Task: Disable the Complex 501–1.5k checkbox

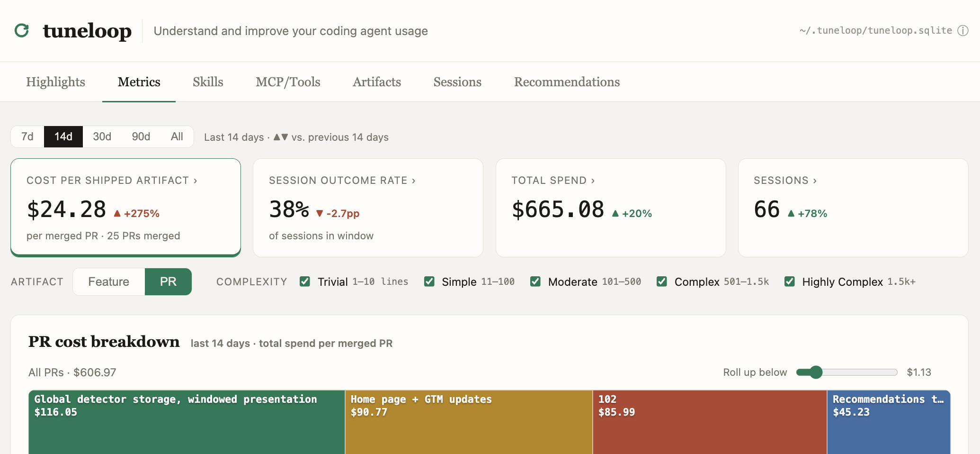Action: click(x=662, y=281)
